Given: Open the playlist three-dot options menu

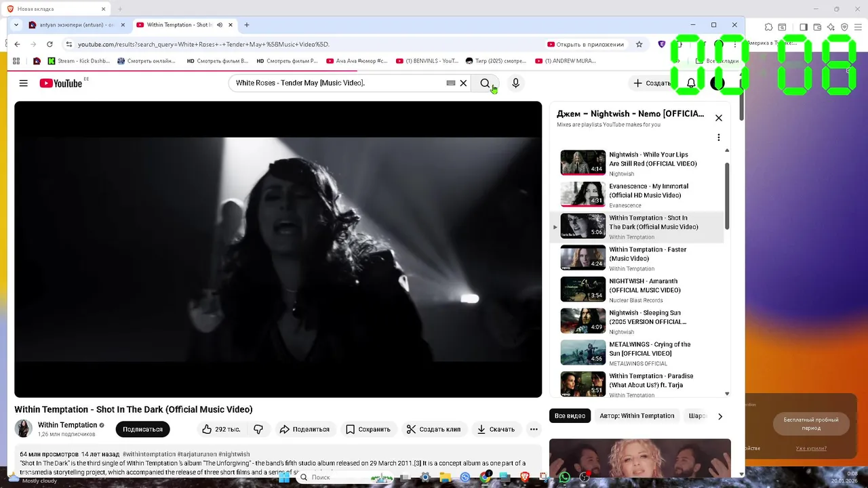Looking at the screenshot, I should click(719, 138).
